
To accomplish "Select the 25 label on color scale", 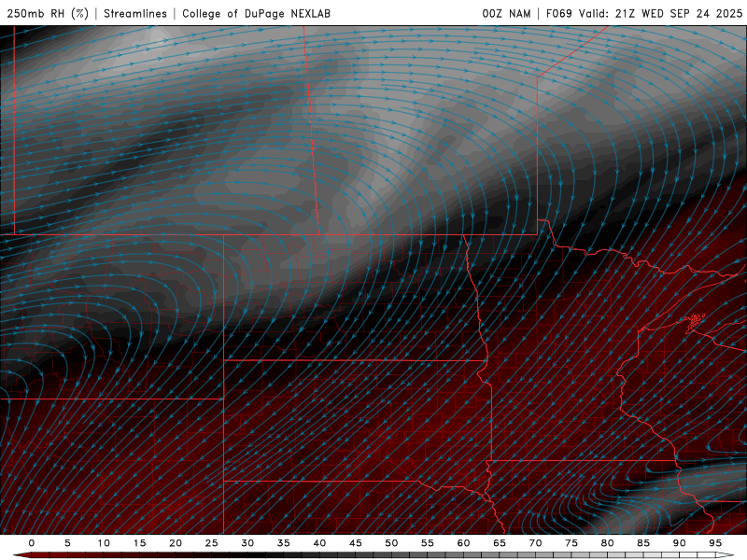I will (212, 543).
